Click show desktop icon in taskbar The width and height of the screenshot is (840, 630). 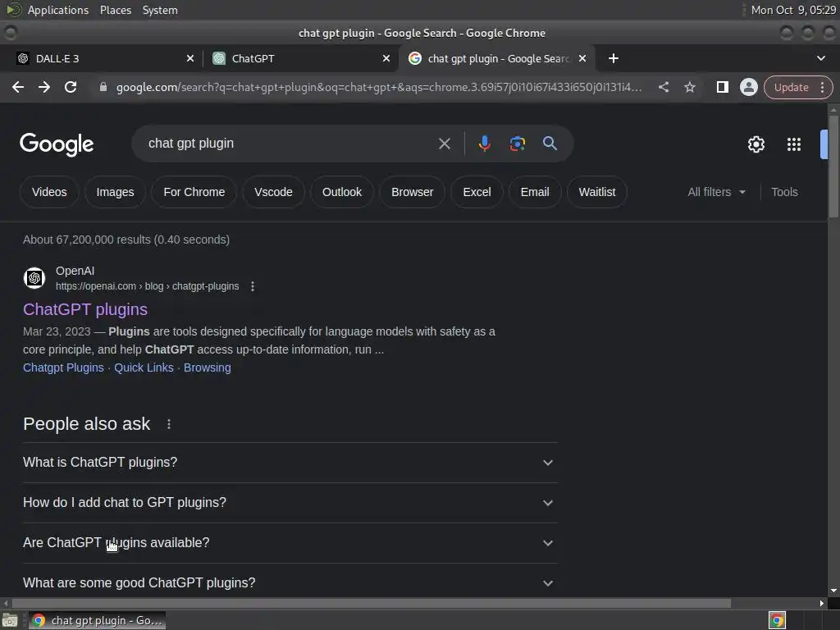(x=10, y=620)
